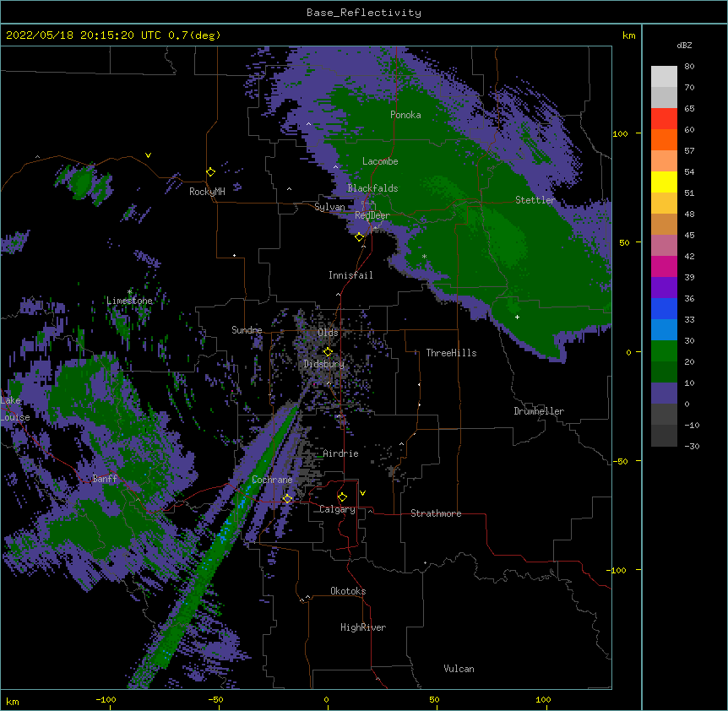Select the purple 39-36 dBZ legend swatch

[664, 287]
